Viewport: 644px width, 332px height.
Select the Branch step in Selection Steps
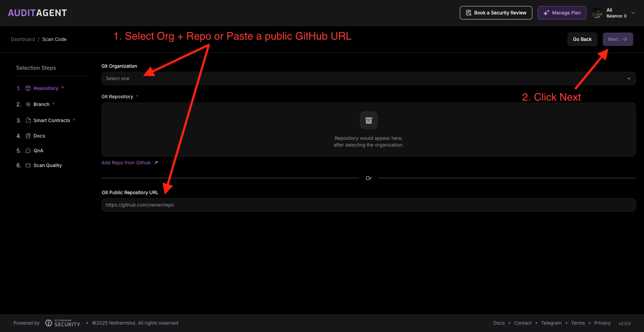(41, 104)
